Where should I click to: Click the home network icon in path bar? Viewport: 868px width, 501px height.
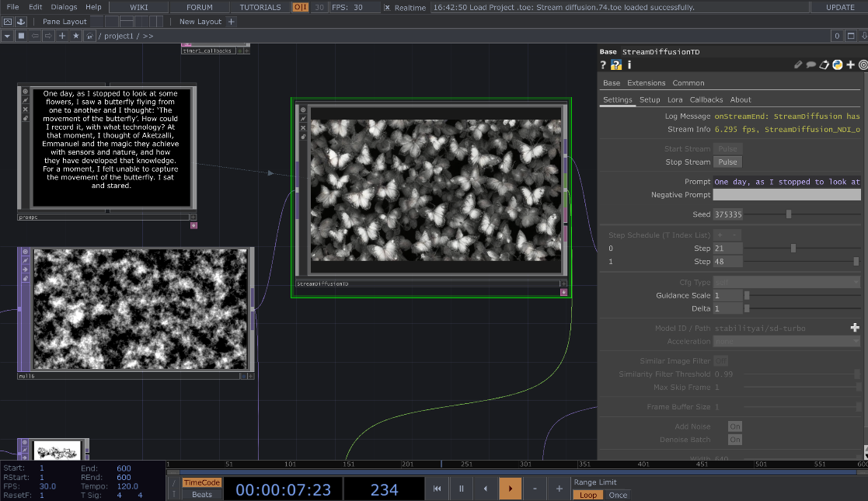pos(89,36)
